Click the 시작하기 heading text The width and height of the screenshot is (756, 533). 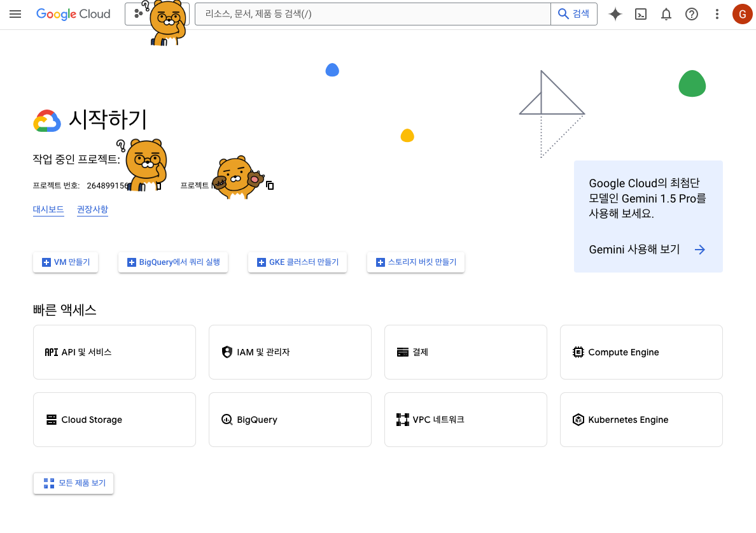point(108,119)
